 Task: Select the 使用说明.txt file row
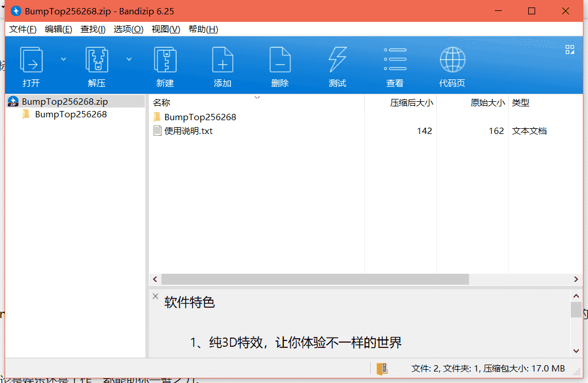366,131
